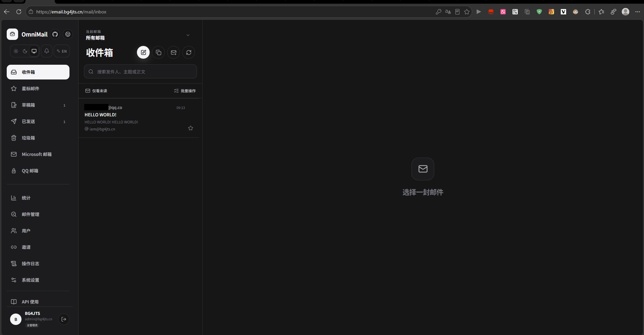The image size is (644, 335).
Task: Open the notifications bell
Action: [x=47, y=51]
